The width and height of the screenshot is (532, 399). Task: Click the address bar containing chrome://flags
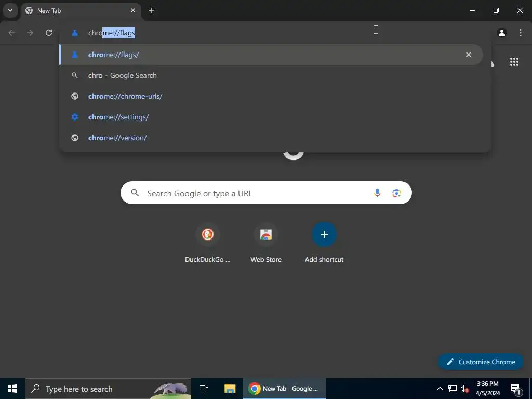click(x=275, y=33)
